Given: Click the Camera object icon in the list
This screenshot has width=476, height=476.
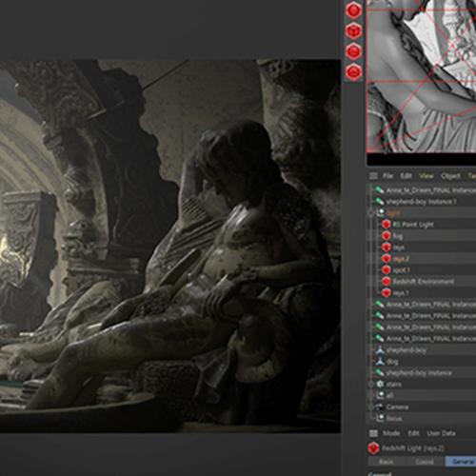Looking at the screenshot, I should 380,407.
